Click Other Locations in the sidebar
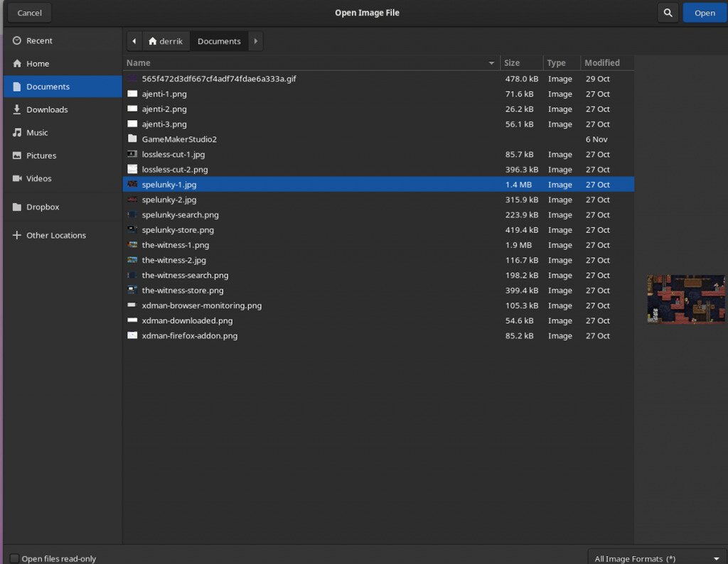The width and height of the screenshot is (728, 564). [53, 234]
